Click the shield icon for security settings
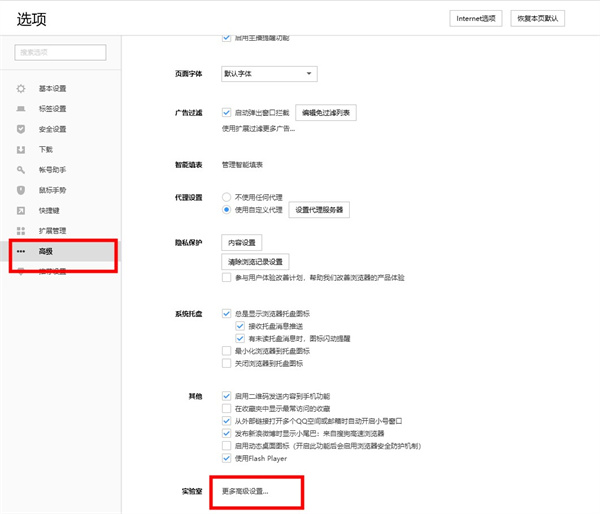The width and height of the screenshot is (600, 514). (21, 129)
